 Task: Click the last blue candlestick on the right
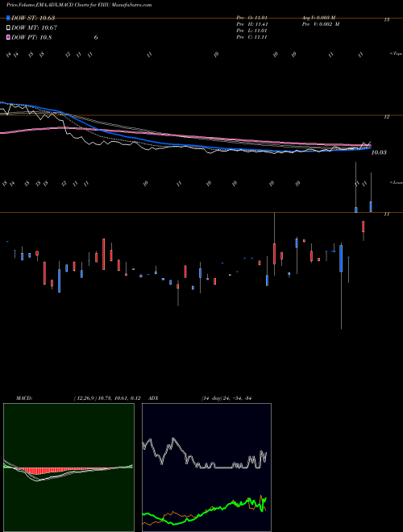pos(371,206)
